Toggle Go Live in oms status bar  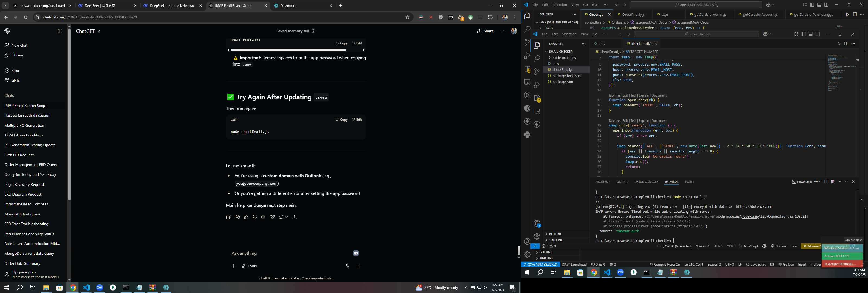click(x=786, y=264)
